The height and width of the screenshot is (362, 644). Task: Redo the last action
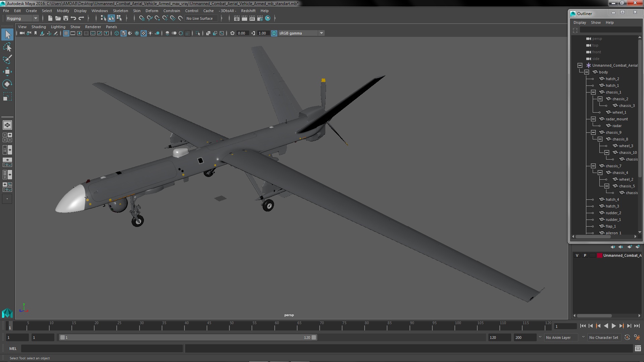(x=81, y=18)
